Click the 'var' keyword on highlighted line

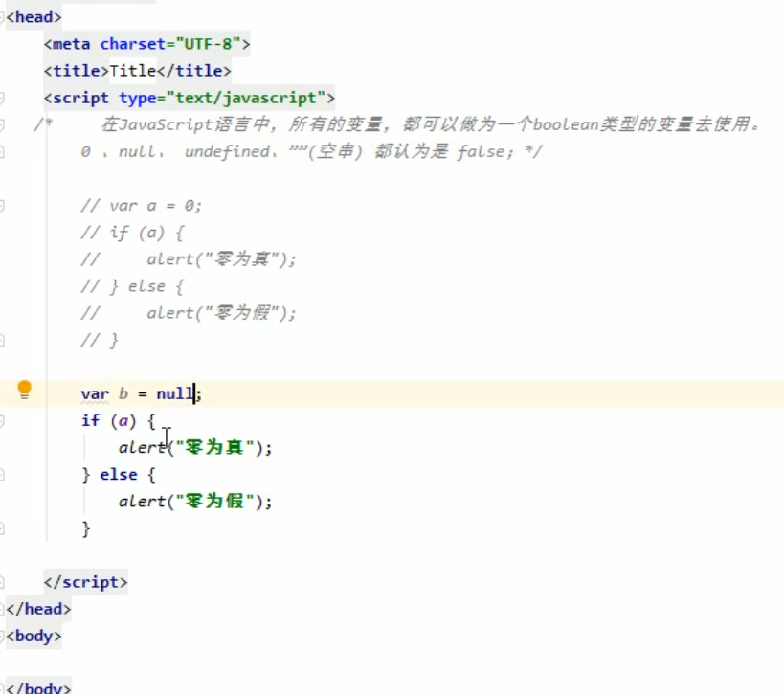95,394
